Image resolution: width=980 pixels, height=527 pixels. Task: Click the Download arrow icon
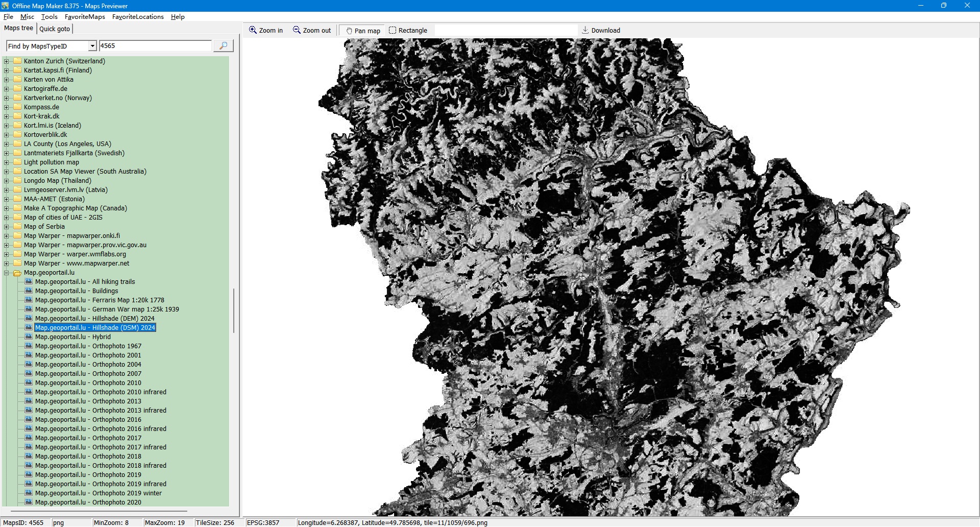pyautogui.click(x=585, y=30)
